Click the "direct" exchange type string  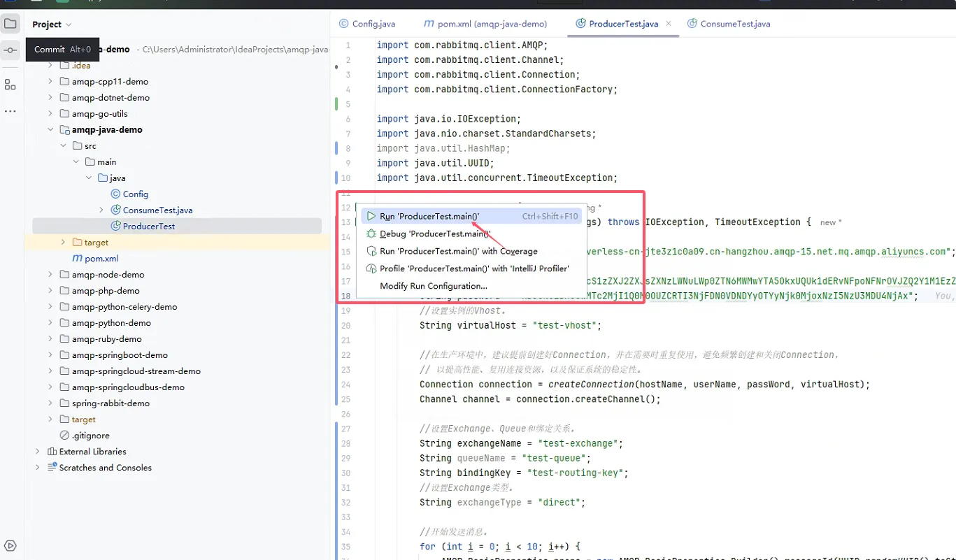pos(560,503)
